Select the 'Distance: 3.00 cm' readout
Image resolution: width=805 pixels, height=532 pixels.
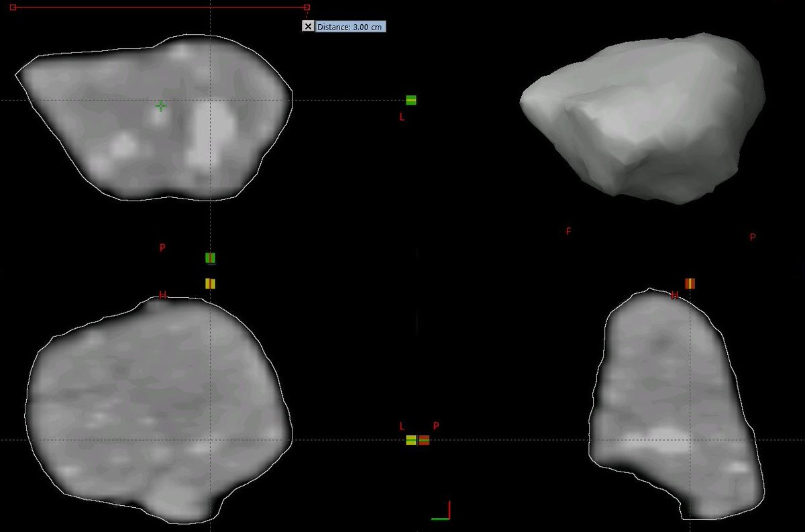351,27
